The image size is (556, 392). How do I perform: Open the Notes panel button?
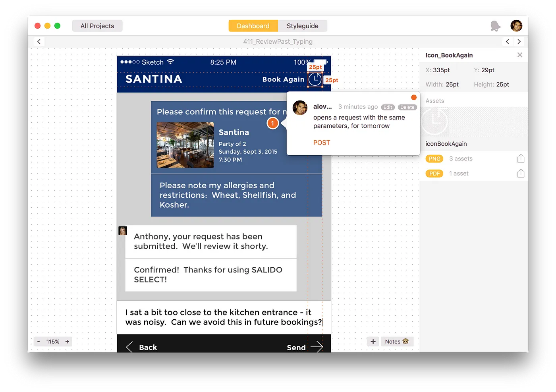tap(397, 342)
